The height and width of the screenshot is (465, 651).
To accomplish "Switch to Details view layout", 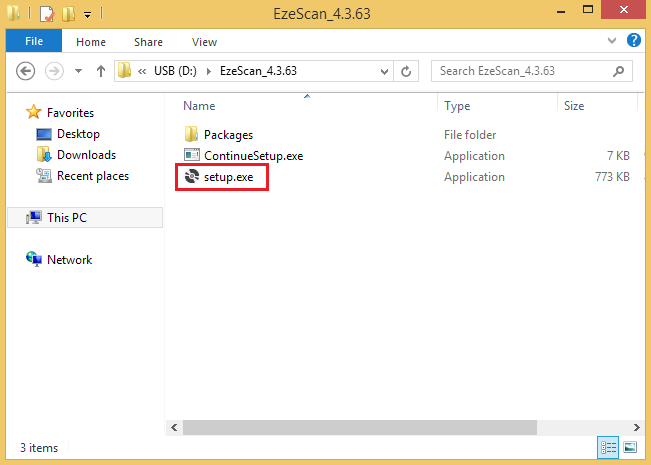I will pos(608,446).
